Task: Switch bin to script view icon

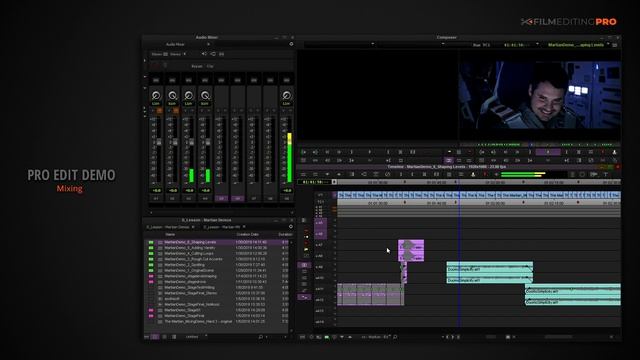Action: (x=174, y=337)
